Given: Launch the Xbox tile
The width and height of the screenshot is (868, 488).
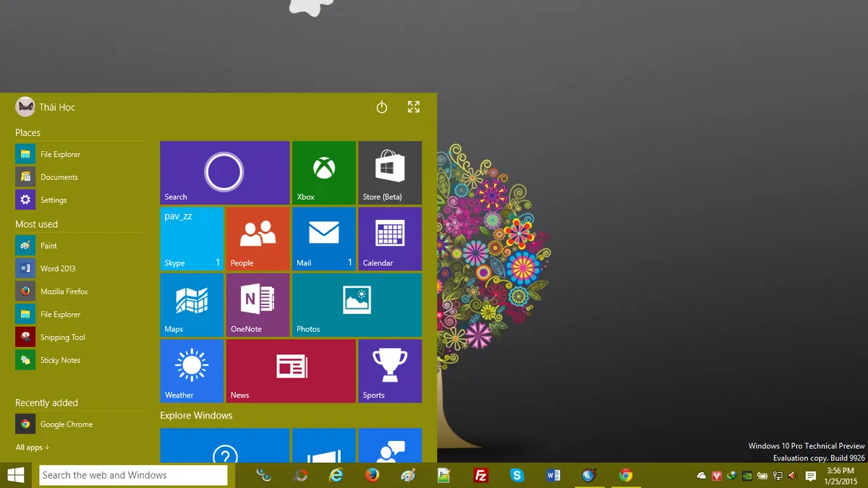Looking at the screenshot, I should tap(323, 173).
